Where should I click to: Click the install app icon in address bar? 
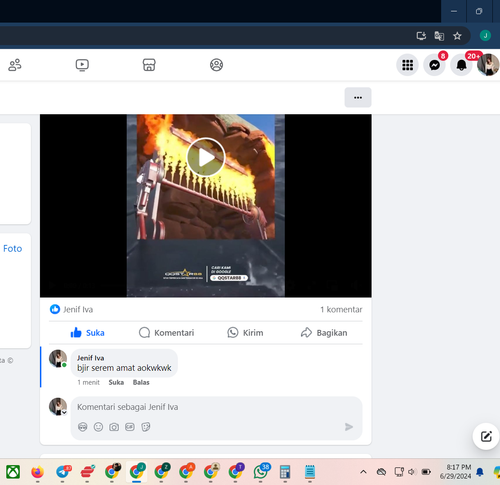(421, 36)
